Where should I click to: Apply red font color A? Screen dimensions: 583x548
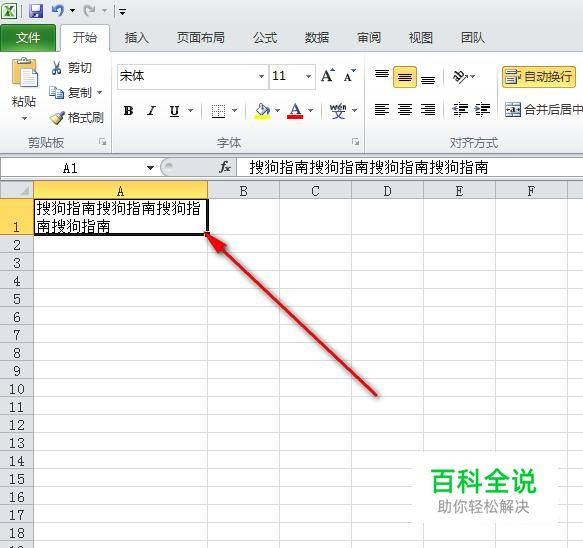(295, 111)
